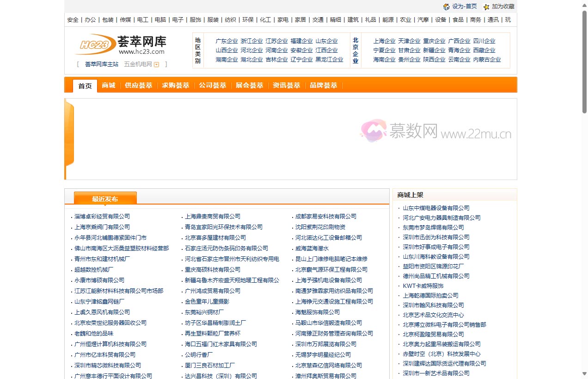
Task: Click the 广东企业 region link
Action: 227,41
